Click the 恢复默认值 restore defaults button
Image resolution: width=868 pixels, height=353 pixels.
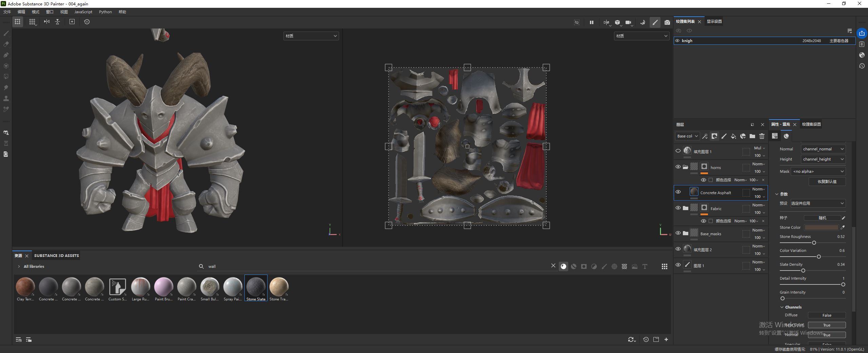pyautogui.click(x=827, y=182)
